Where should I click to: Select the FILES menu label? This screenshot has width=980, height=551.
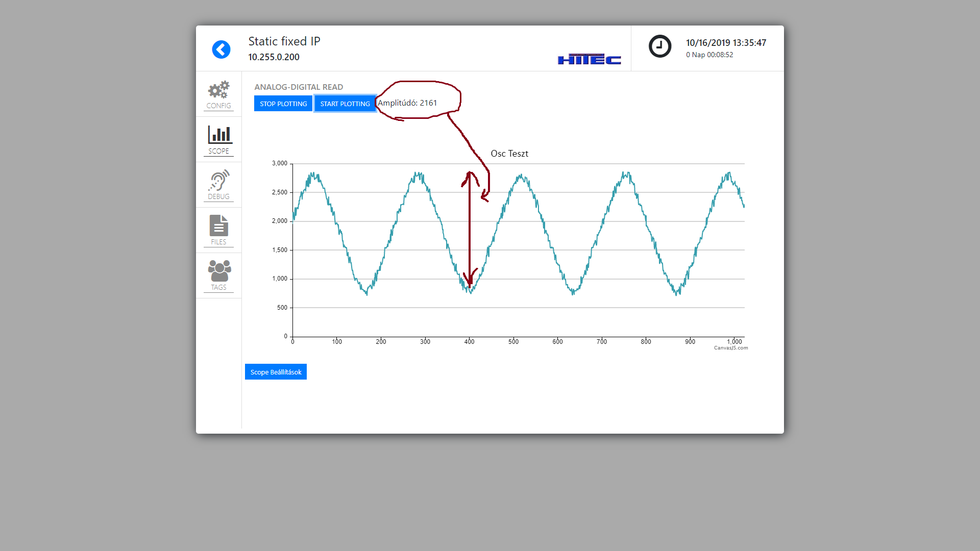click(x=218, y=242)
